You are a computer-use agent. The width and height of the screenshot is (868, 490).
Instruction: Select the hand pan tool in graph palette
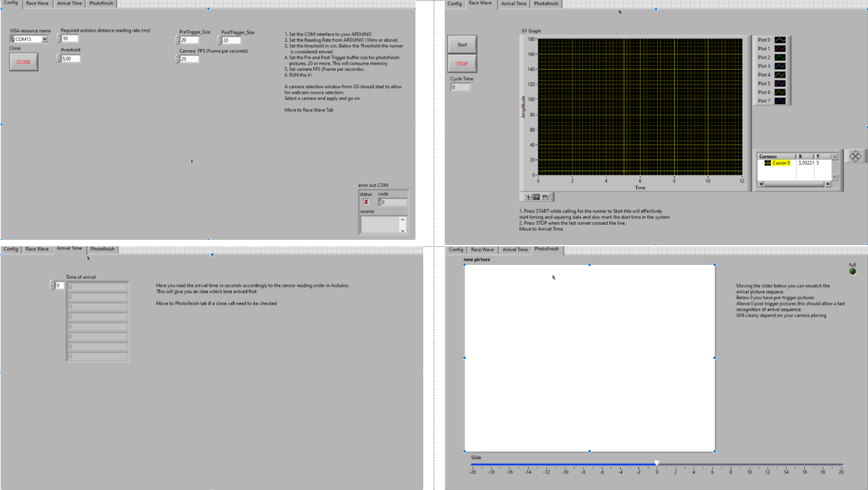(x=545, y=197)
